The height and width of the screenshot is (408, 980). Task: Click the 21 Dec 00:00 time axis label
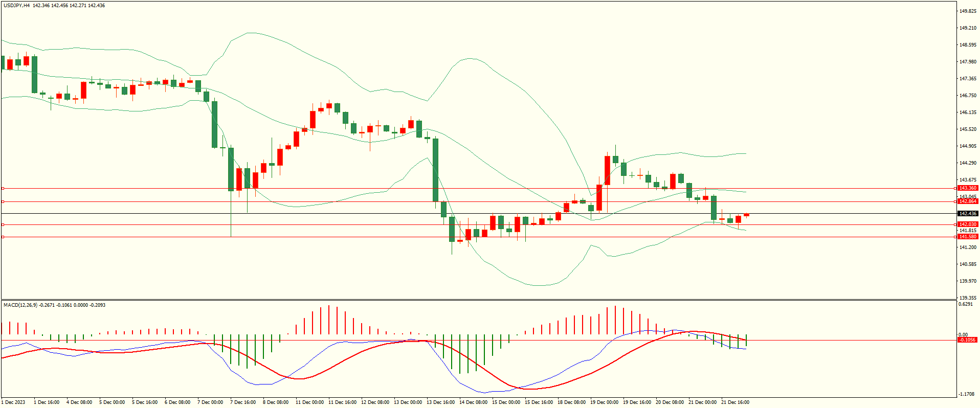click(x=702, y=402)
